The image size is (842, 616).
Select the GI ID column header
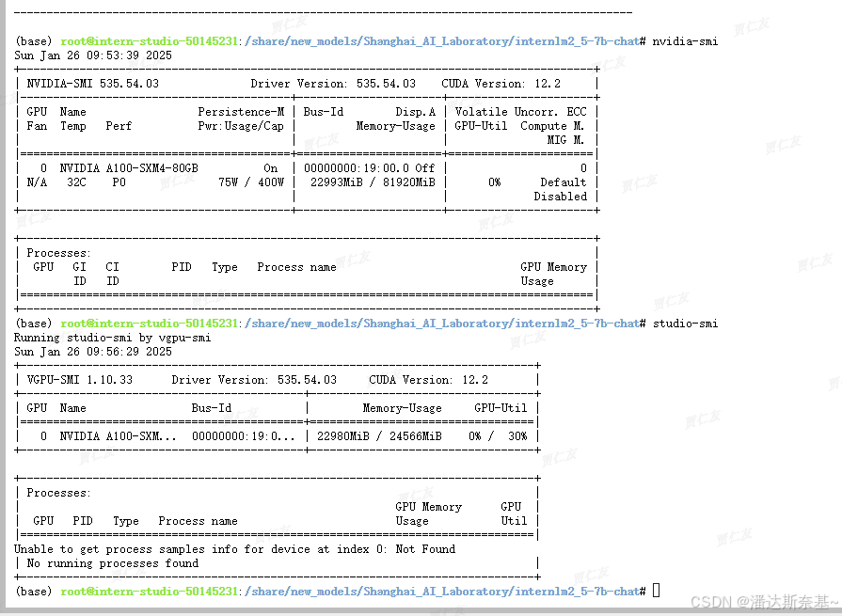[79, 274]
